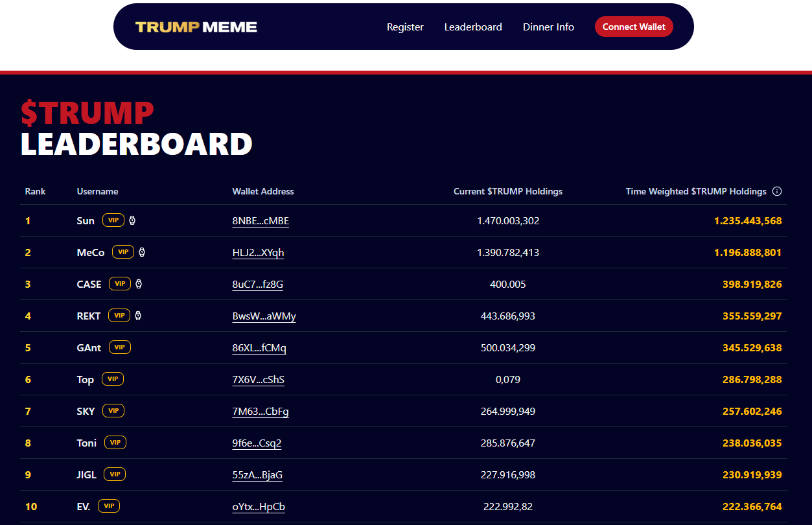Click holdings value 1.390.782,413
Screen dimensions: 812x525
[x=508, y=252]
